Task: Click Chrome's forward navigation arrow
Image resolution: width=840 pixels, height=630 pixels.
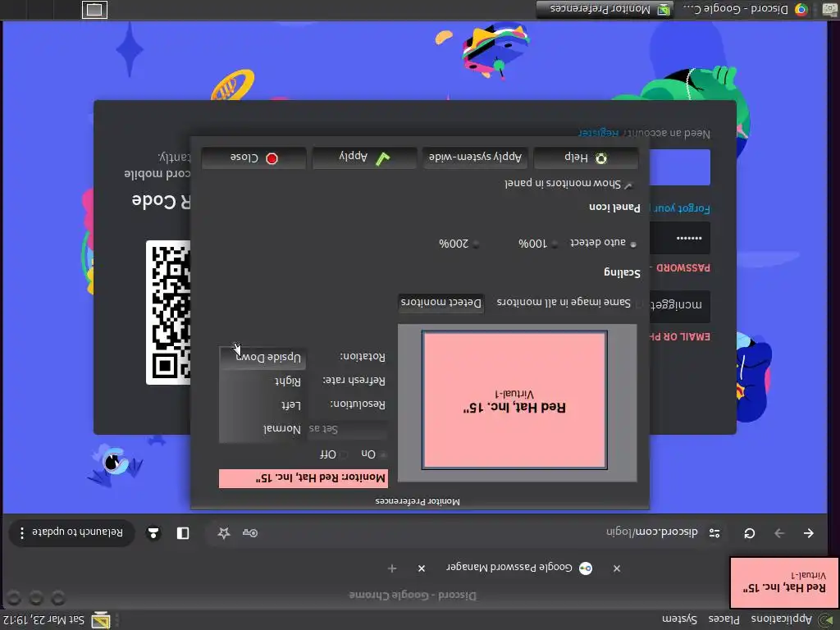Action: (779, 533)
